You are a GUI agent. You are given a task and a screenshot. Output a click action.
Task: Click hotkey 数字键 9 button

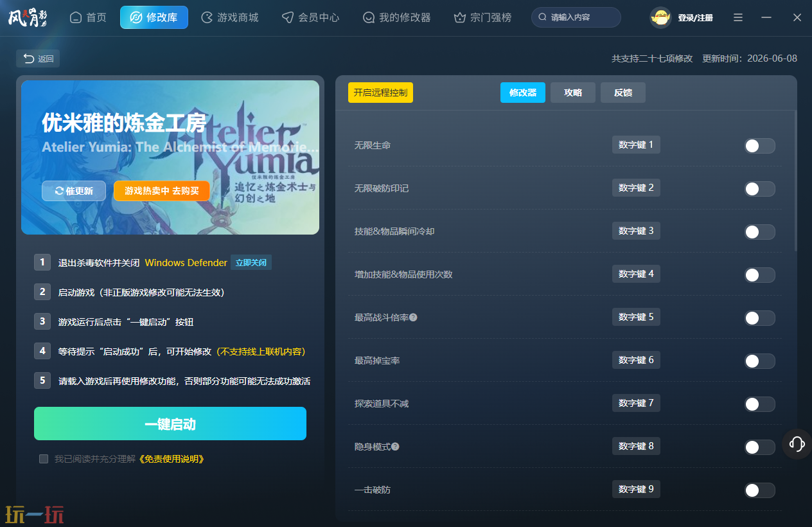(x=636, y=489)
